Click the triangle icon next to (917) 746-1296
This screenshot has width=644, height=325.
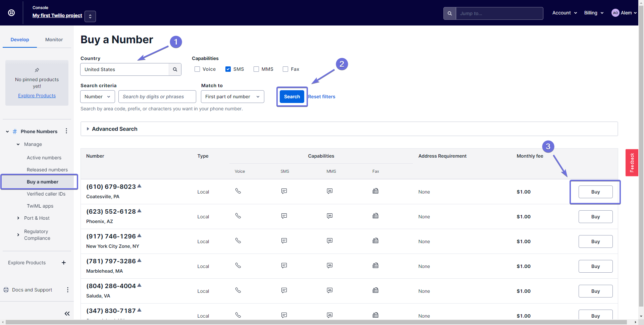[x=139, y=235]
